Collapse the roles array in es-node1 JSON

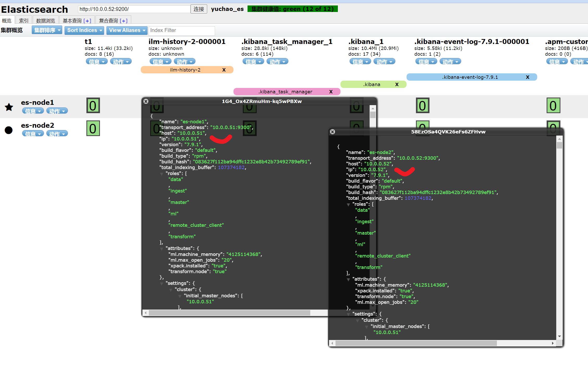coord(162,174)
